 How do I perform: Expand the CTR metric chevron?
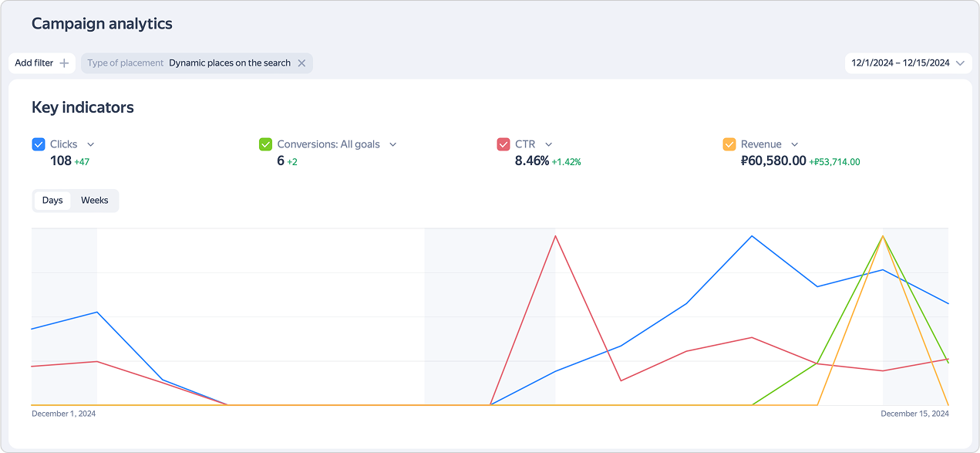(x=548, y=144)
